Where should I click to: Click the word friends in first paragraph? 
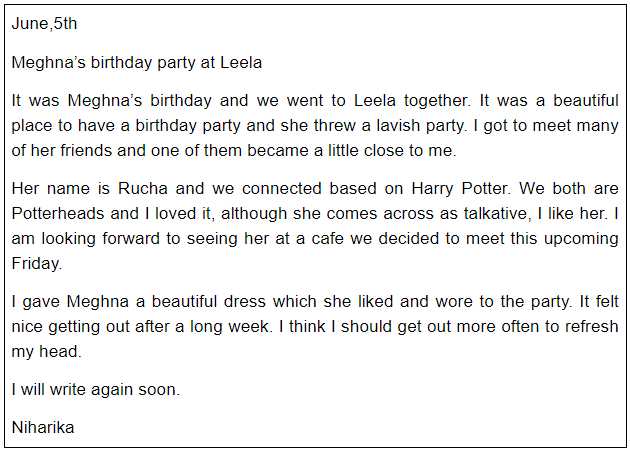pos(86,151)
